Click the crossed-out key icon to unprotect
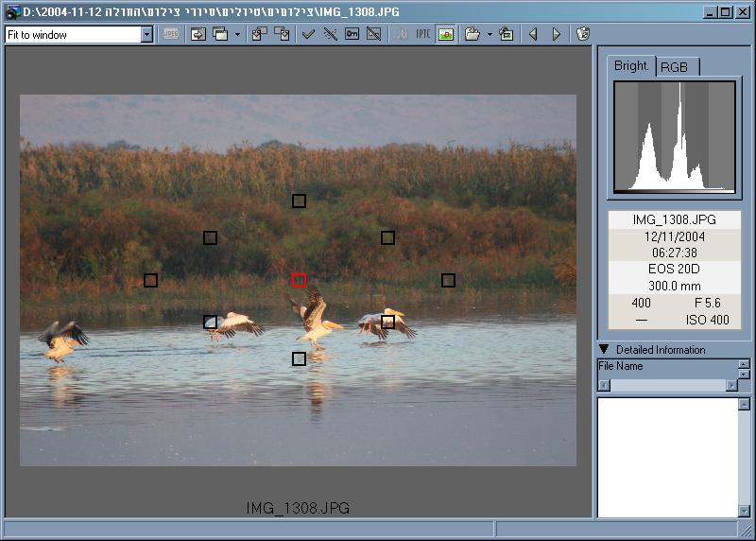Image resolution: width=756 pixels, height=541 pixels. click(373, 34)
